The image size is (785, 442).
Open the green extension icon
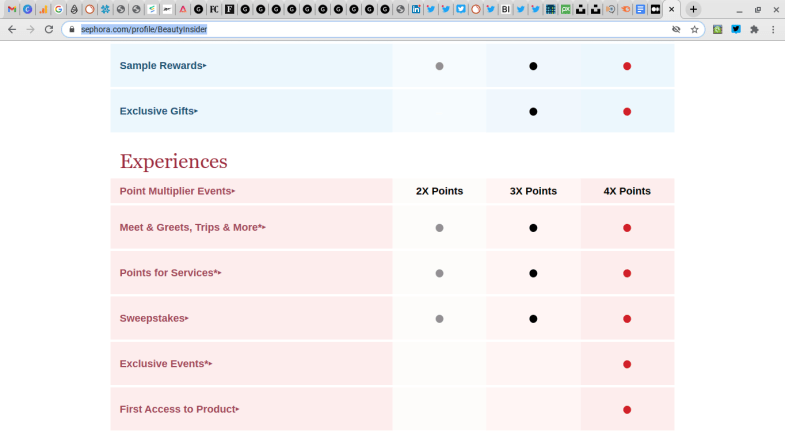tap(717, 30)
